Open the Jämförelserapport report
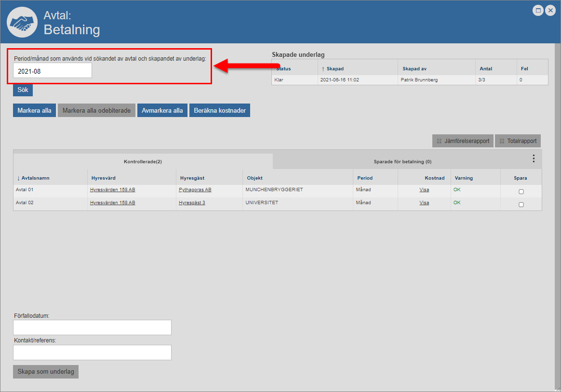The width and height of the screenshot is (561, 392). point(463,141)
